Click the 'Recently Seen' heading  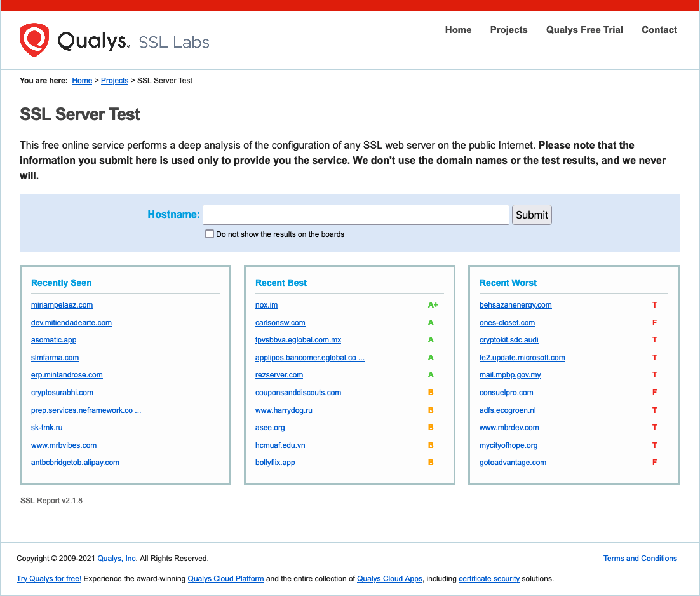(62, 283)
